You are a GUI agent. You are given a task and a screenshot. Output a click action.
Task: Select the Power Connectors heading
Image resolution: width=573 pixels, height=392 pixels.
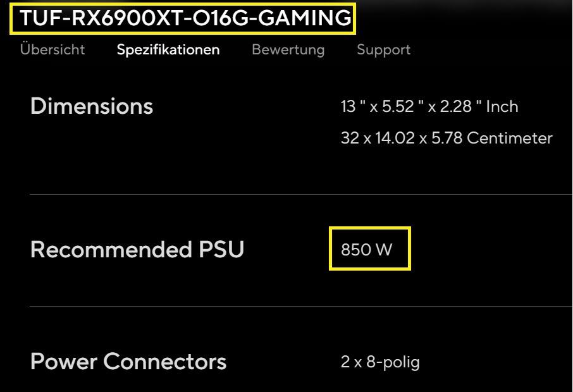[x=128, y=362]
